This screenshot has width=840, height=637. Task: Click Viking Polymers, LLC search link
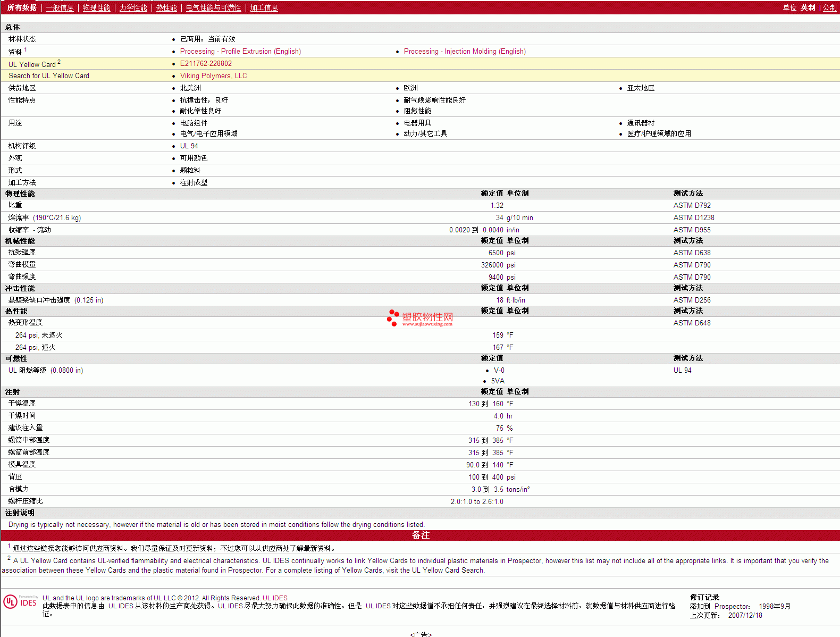coord(213,76)
